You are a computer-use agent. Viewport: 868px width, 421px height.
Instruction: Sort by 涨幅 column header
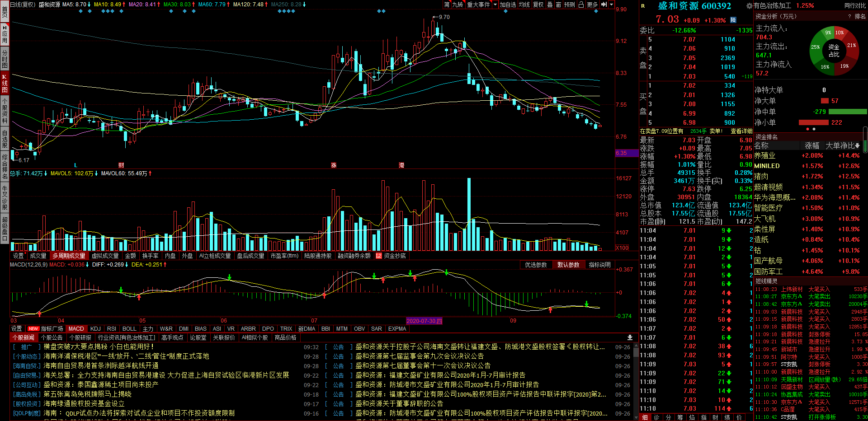pos(812,145)
